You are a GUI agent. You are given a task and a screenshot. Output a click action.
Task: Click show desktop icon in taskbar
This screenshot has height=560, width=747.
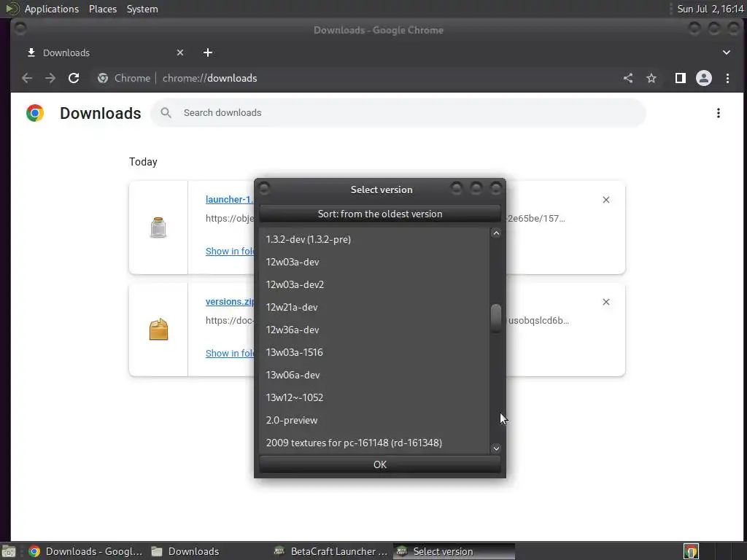coord(9,551)
